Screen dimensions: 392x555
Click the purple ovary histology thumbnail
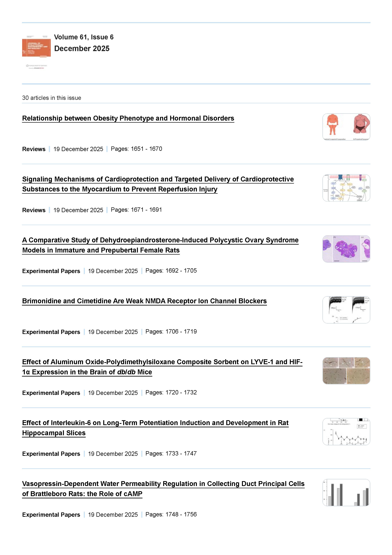pos(346,249)
